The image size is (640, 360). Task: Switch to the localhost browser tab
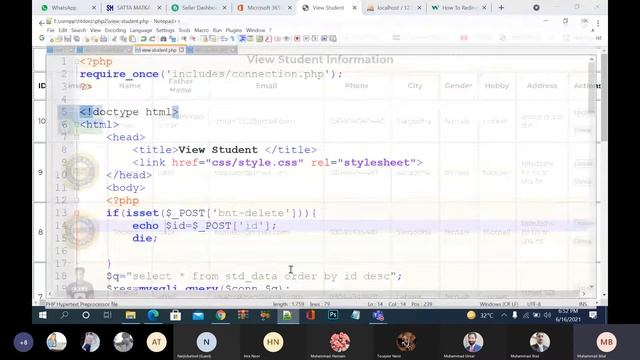393,8
